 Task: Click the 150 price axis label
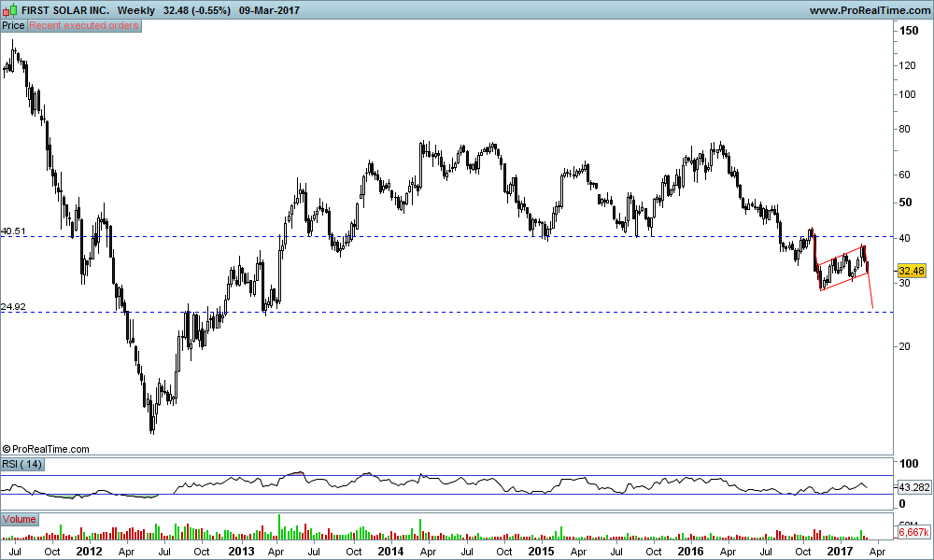[909, 31]
